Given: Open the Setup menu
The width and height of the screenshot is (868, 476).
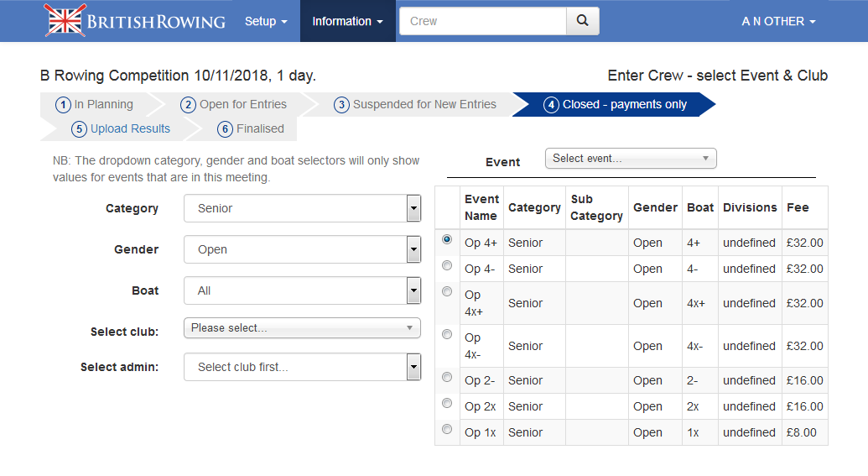Looking at the screenshot, I should click(265, 21).
